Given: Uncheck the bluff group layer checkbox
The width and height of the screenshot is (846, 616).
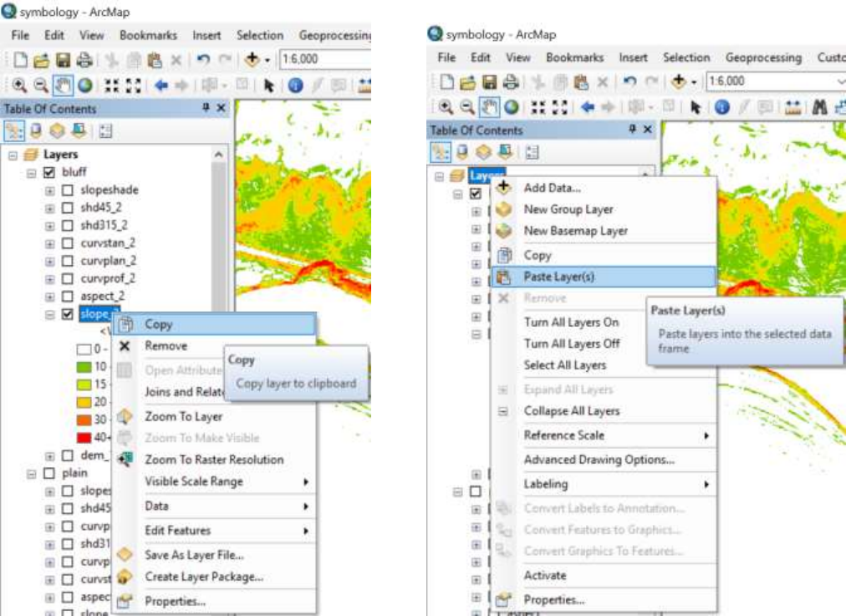Looking at the screenshot, I should [49, 173].
